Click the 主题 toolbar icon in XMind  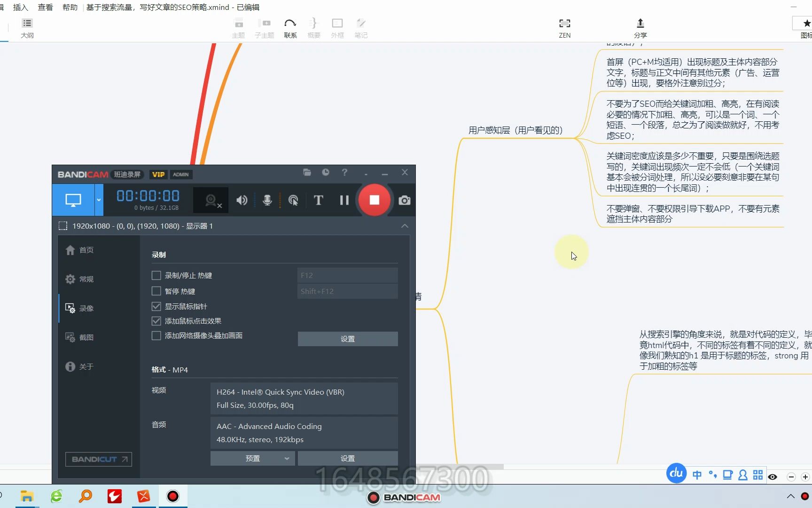click(x=239, y=28)
